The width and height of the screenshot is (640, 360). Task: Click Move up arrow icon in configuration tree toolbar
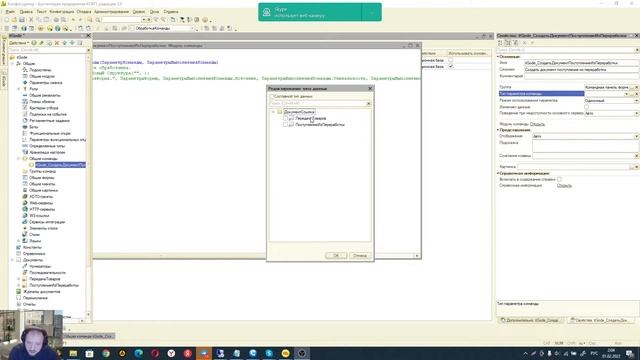tap(64, 43)
